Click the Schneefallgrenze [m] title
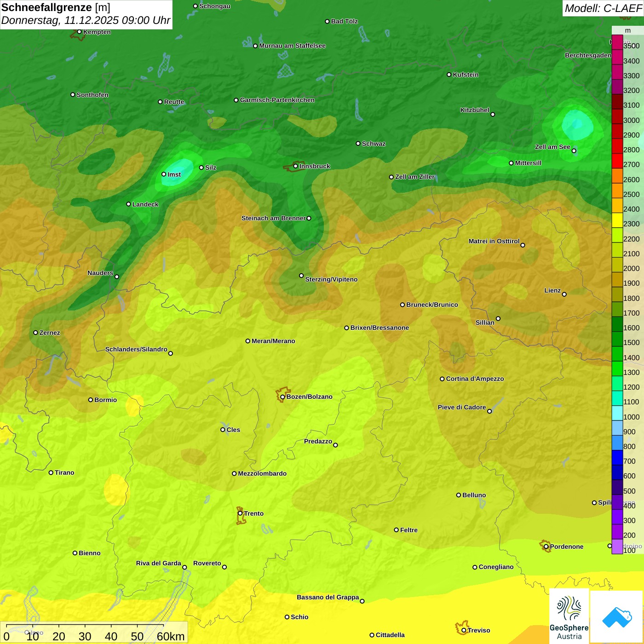Screen dimensions: 644x644 (56, 7)
